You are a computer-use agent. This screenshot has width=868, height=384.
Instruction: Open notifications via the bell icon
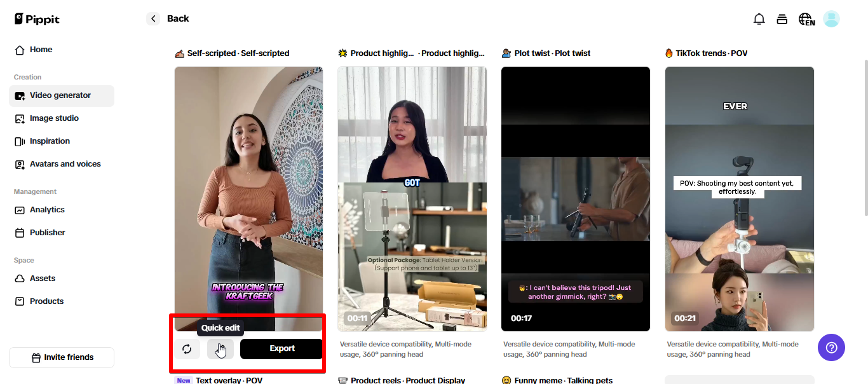click(x=759, y=19)
